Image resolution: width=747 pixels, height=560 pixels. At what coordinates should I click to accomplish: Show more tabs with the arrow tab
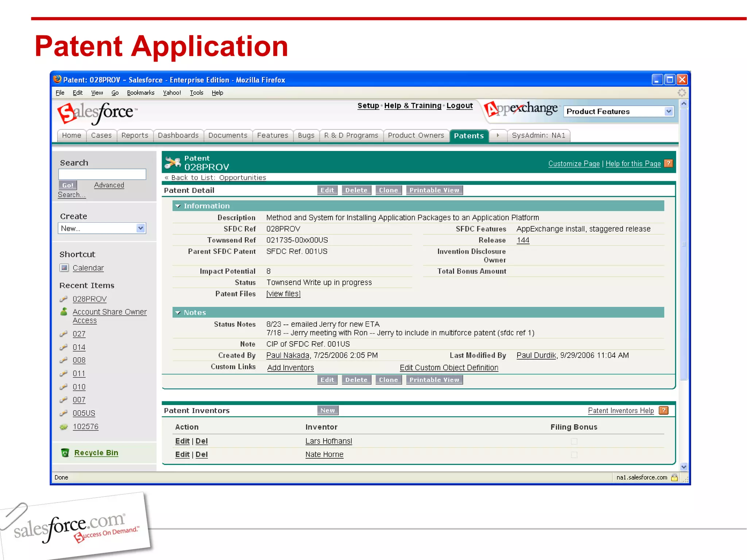(x=498, y=136)
